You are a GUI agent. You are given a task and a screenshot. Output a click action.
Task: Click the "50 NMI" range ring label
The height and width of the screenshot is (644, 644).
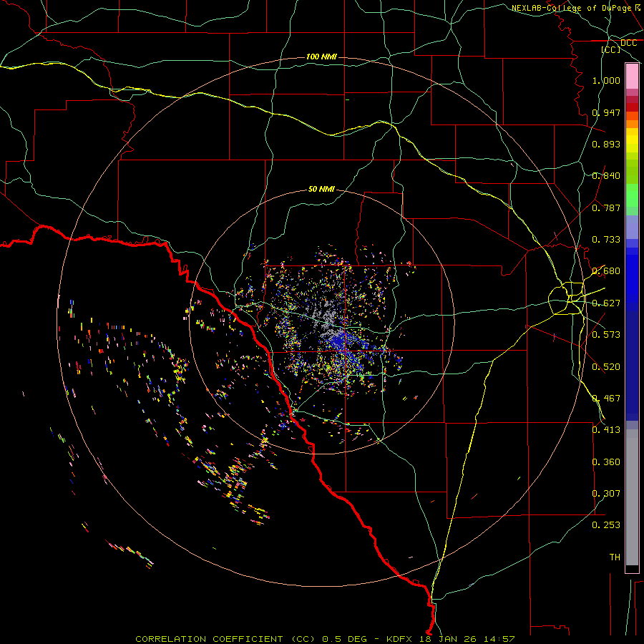coord(321,189)
